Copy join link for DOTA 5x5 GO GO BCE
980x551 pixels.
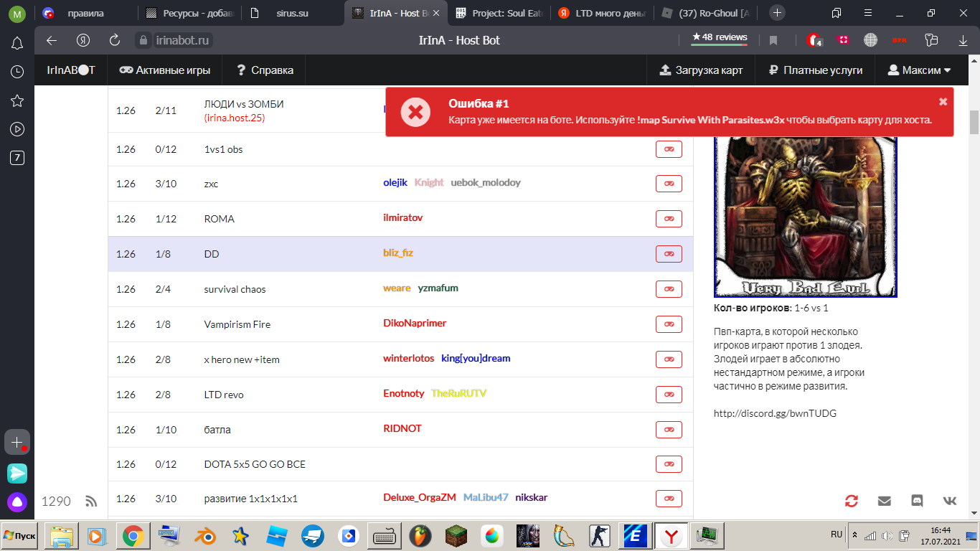point(669,465)
